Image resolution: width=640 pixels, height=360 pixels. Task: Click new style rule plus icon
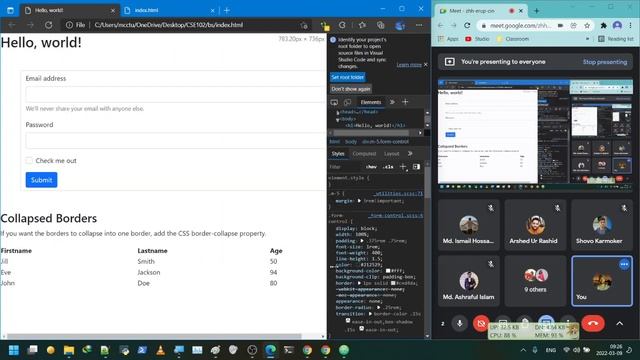pyautogui.click(x=403, y=167)
